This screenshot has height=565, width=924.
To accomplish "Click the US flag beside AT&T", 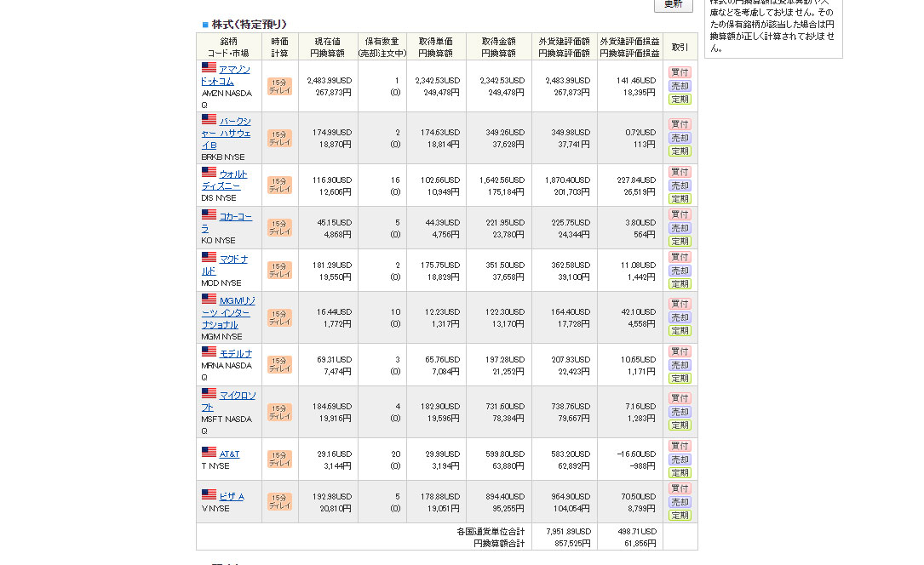I will [x=209, y=452].
